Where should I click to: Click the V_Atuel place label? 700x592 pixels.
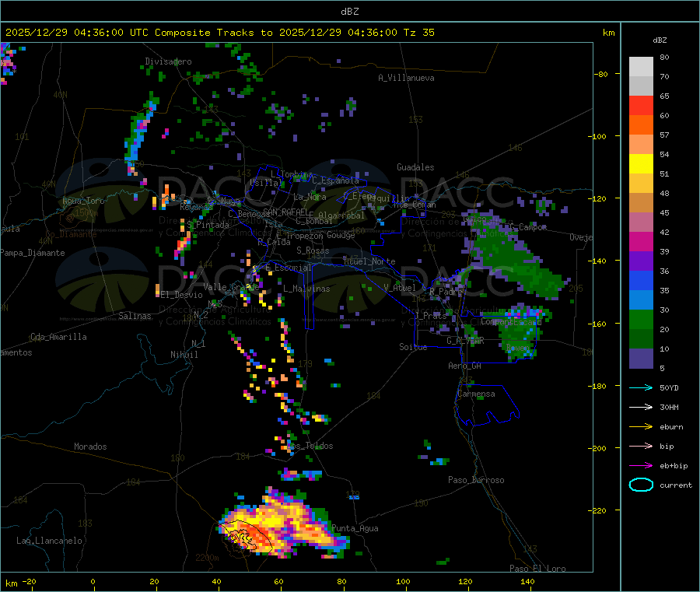pyautogui.click(x=400, y=288)
